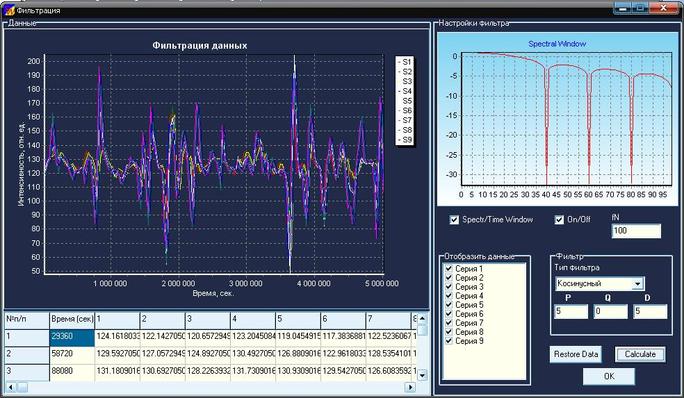Click the Фильтрация данных chart title
The width and height of the screenshot is (684, 398).
(x=200, y=45)
